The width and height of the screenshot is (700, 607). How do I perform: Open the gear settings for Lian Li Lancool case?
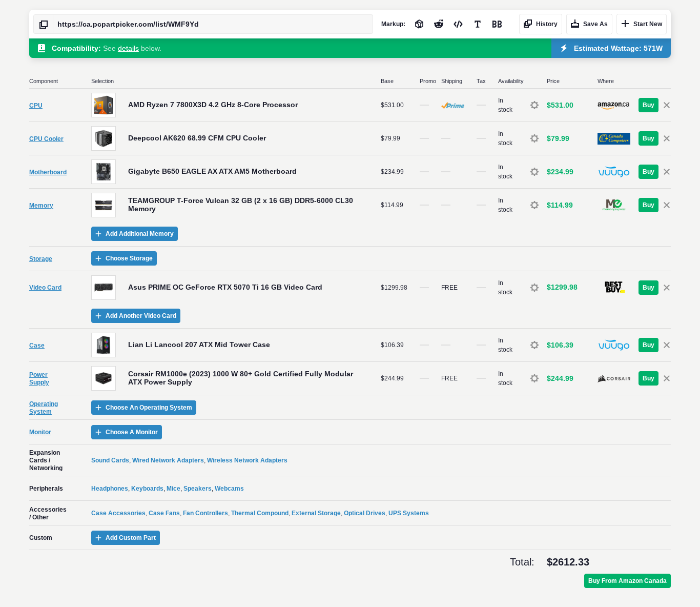(534, 345)
